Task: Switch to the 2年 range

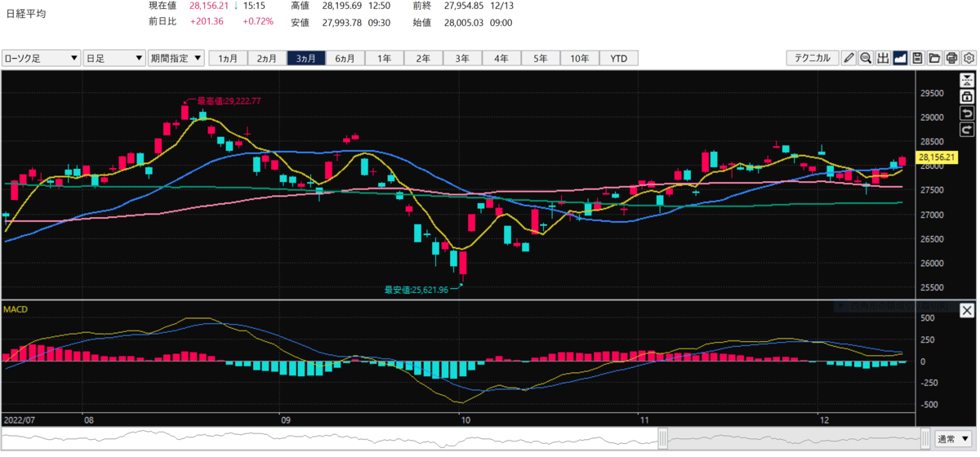Action: click(424, 58)
